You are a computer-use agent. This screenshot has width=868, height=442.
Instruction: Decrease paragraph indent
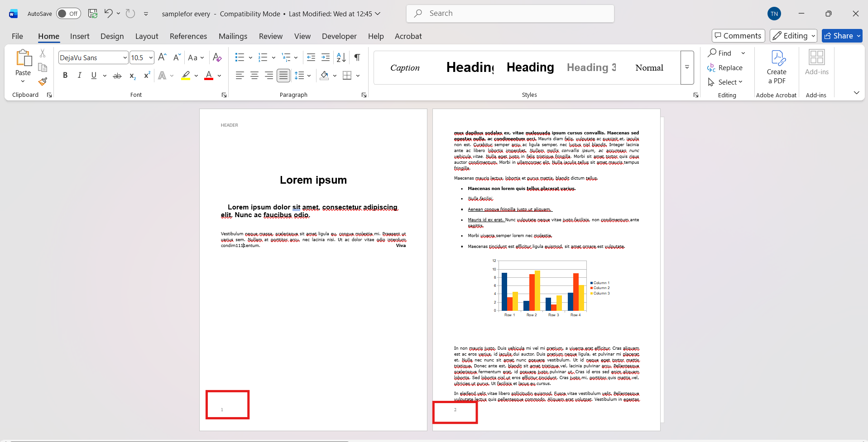coord(311,57)
